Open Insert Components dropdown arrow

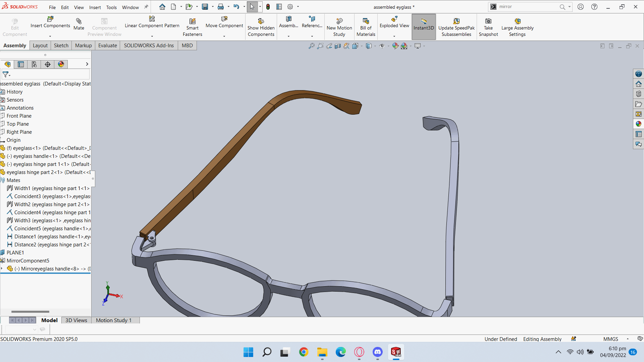pos(50,36)
